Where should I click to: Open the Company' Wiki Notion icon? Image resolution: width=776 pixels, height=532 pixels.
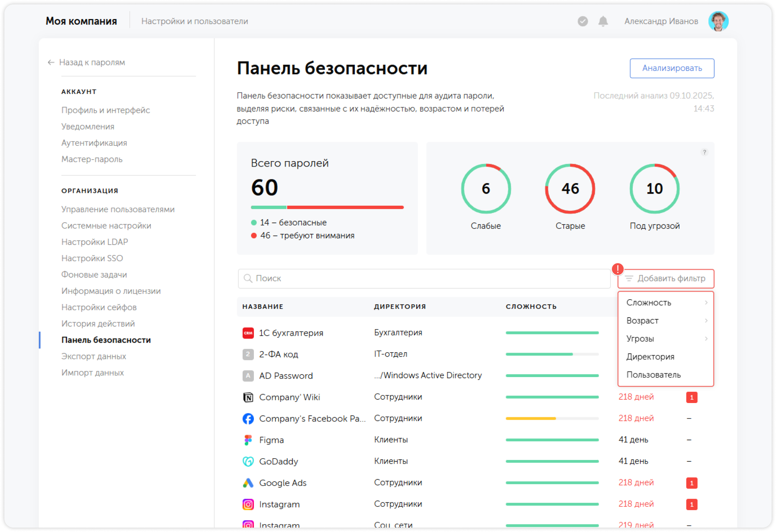(x=248, y=397)
